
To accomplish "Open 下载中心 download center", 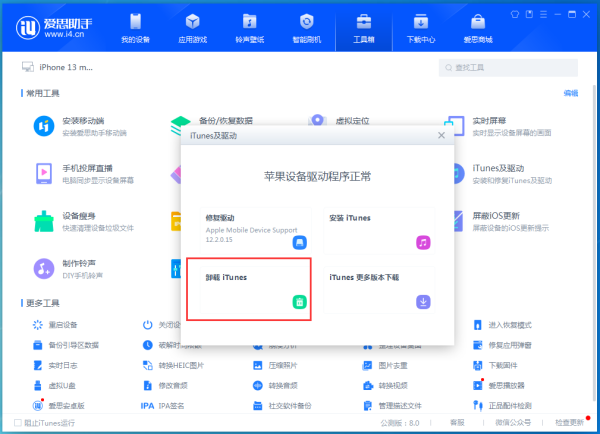I will click(420, 25).
